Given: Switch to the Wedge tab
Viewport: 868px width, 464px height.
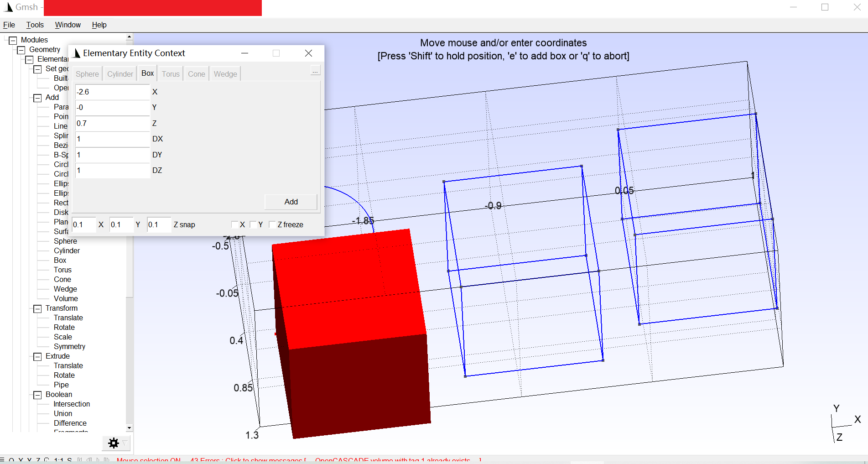Looking at the screenshot, I should [x=225, y=74].
